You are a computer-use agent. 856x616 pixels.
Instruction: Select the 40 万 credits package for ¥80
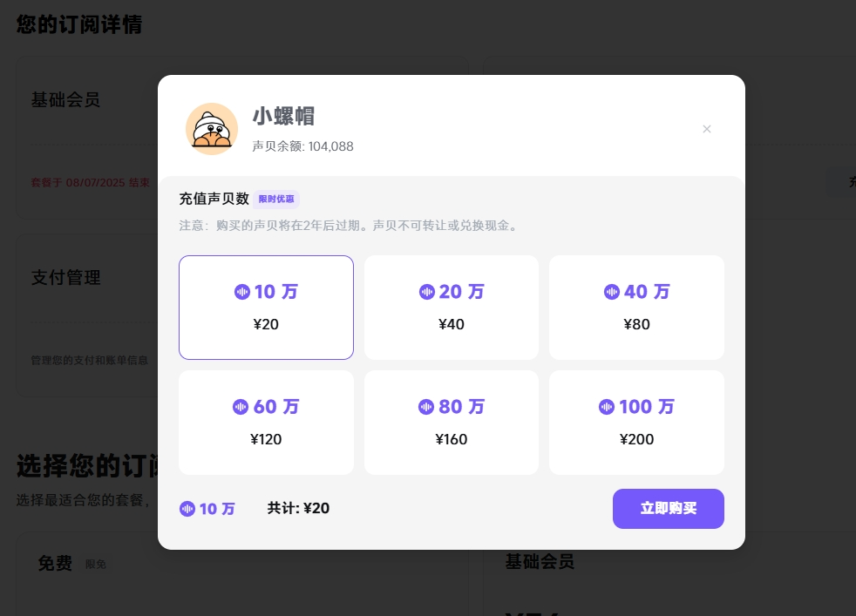point(636,308)
